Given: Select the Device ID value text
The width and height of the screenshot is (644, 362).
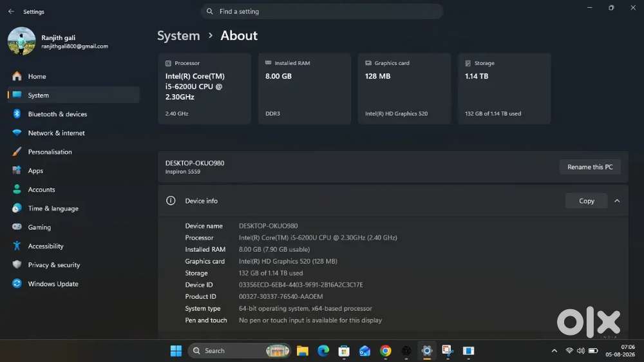Looking at the screenshot, I should pyautogui.click(x=301, y=285).
